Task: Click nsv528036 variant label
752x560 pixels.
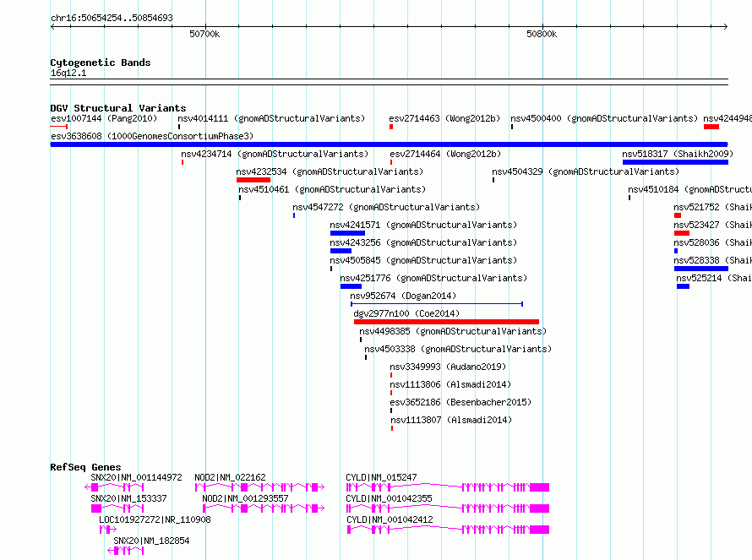Action: pos(712,242)
